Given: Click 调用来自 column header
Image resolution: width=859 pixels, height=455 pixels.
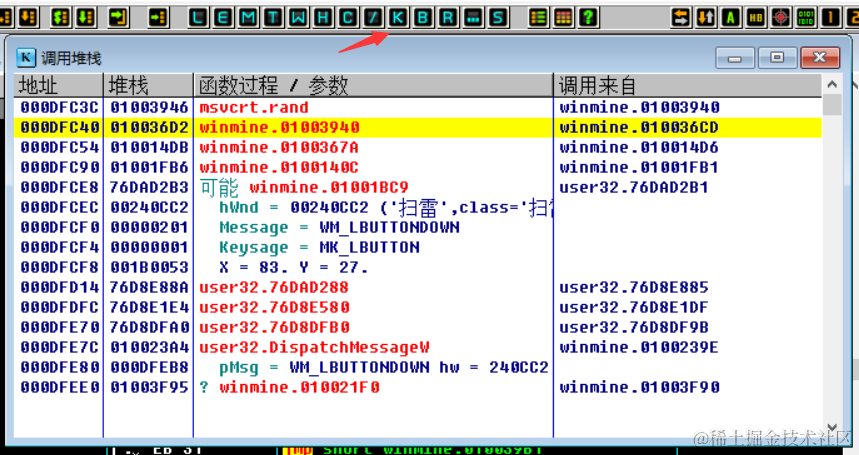Looking at the screenshot, I should coord(688,85).
